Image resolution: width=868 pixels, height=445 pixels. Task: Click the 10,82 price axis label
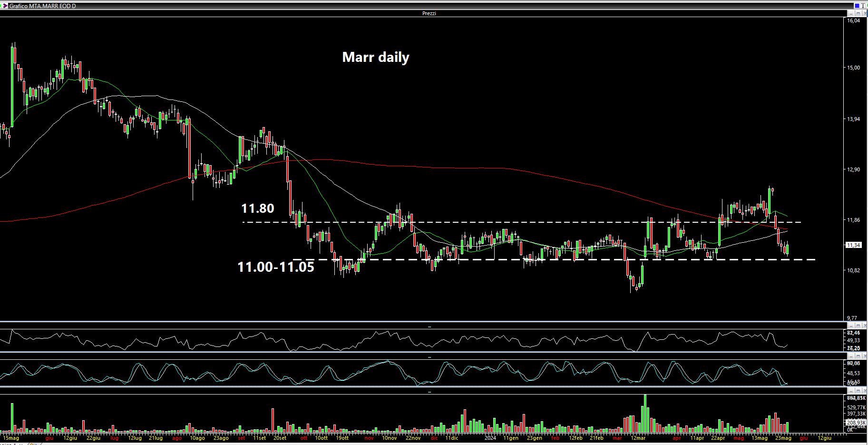853,270
